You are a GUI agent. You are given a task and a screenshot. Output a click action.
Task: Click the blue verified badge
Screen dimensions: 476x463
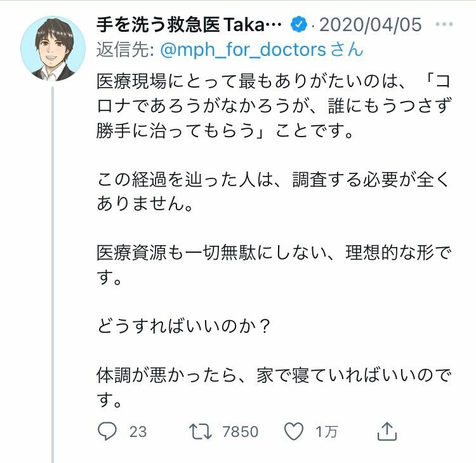pos(299,24)
